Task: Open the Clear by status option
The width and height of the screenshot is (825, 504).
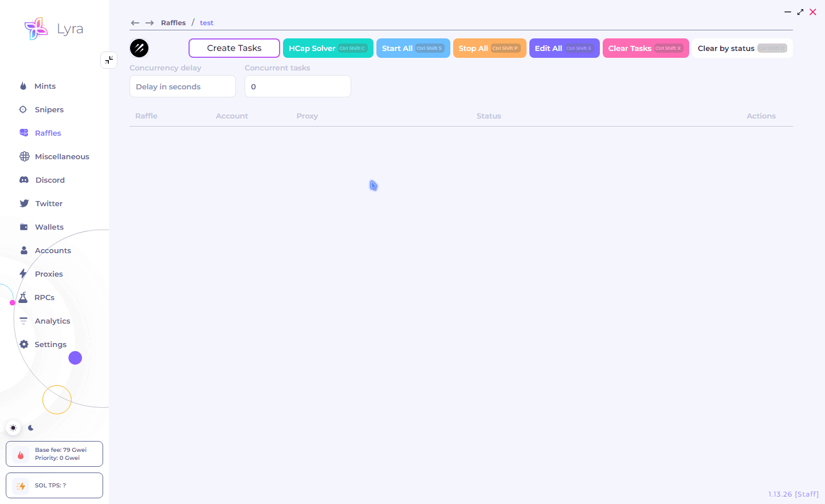Action: tap(741, 48)
